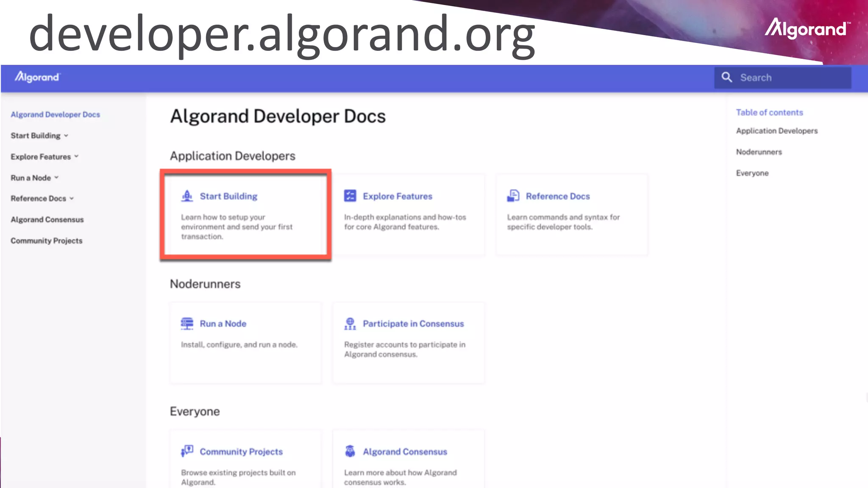Click 'Register accounts to participate' description
Screen dimensions: 868x488
pyautogui.click(x=405, y=349)
